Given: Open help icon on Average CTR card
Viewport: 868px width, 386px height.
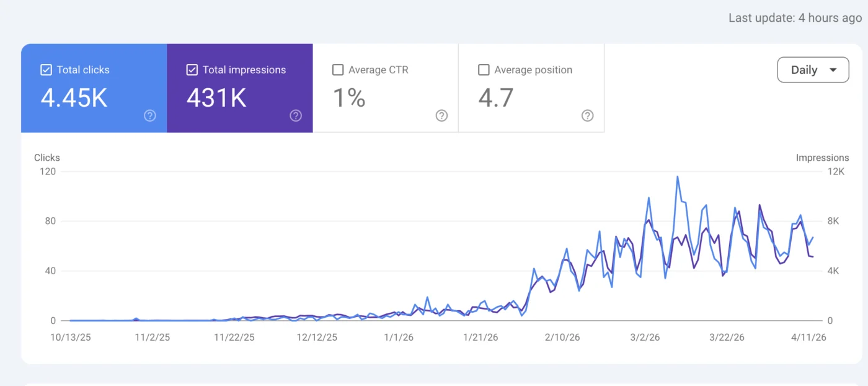Looking at the screenshot, I should [441, 115].
